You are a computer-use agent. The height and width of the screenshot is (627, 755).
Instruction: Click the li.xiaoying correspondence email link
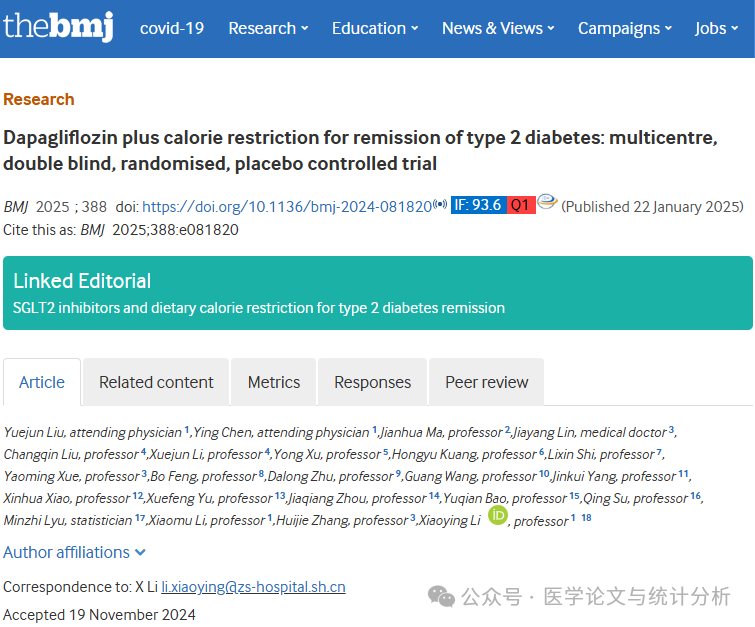(x=253, y=587)
